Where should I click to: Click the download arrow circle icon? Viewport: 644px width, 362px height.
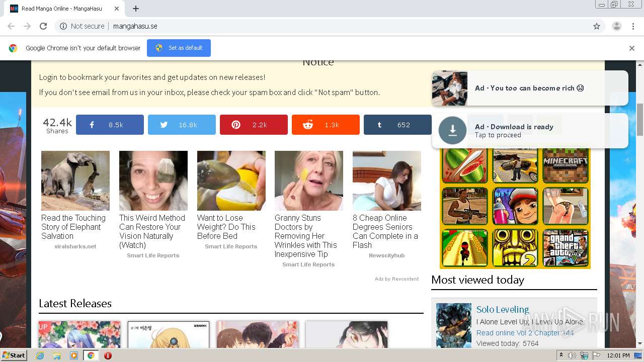[x=452, y=131]
